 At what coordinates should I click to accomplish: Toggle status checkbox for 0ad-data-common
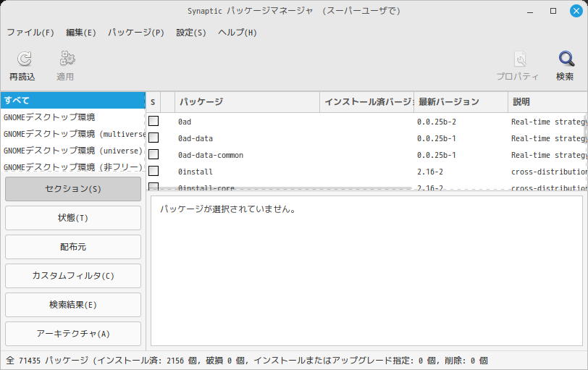pyautogui.click(x=154, y=154)
